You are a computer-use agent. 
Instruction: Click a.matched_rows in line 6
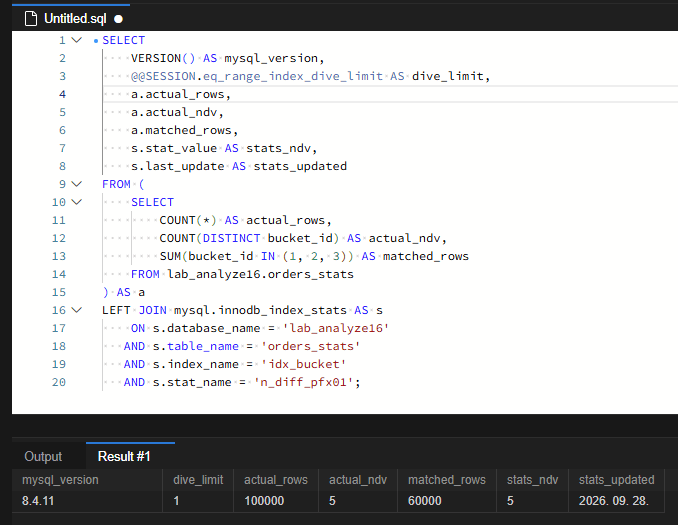181,130
